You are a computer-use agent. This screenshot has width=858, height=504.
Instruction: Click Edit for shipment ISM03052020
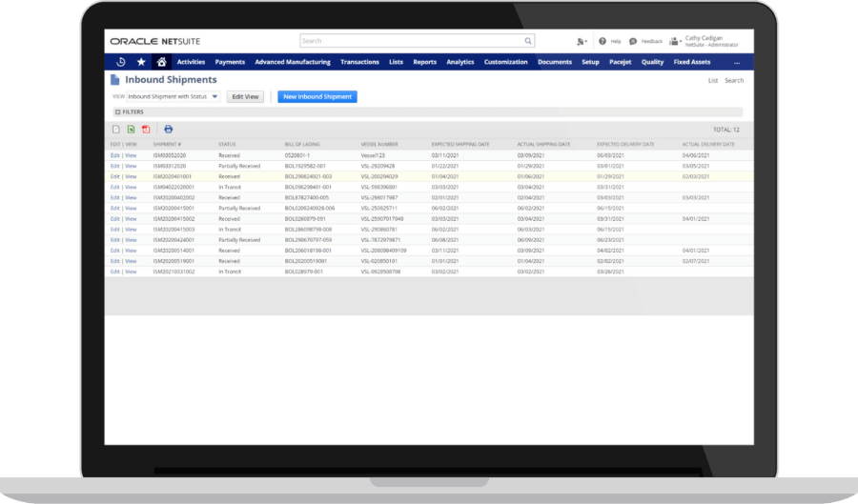tap(115, 156)
